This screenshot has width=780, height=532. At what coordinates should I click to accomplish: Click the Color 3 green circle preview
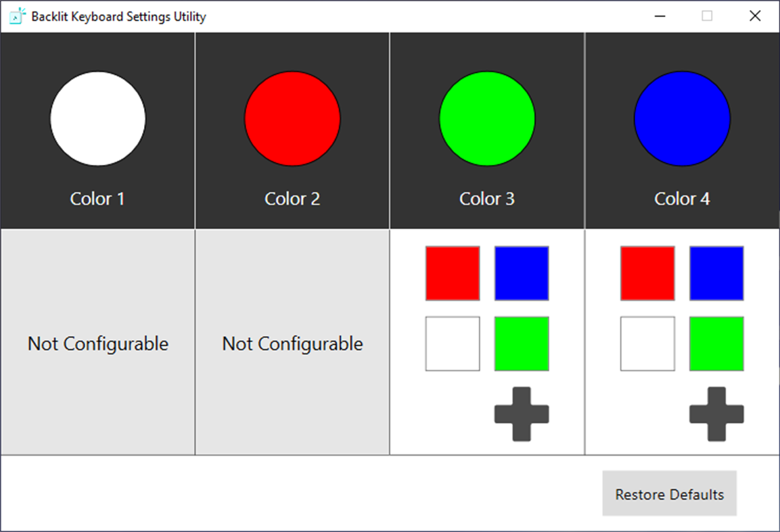click(487, 119)
